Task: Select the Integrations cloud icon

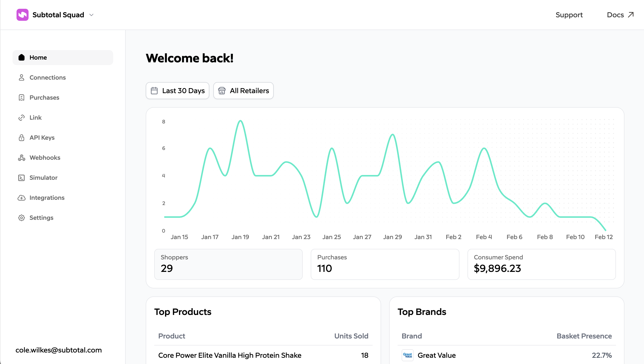Action: point(22,198)
